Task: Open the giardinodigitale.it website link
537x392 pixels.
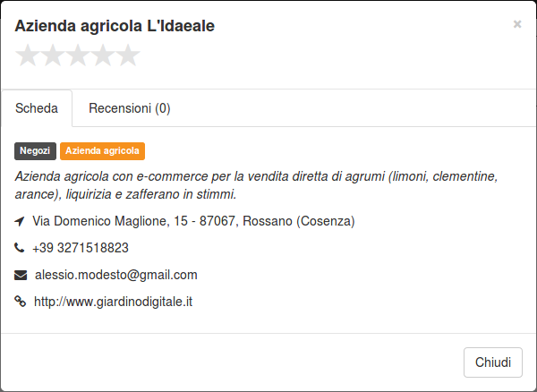Action: 113,302
